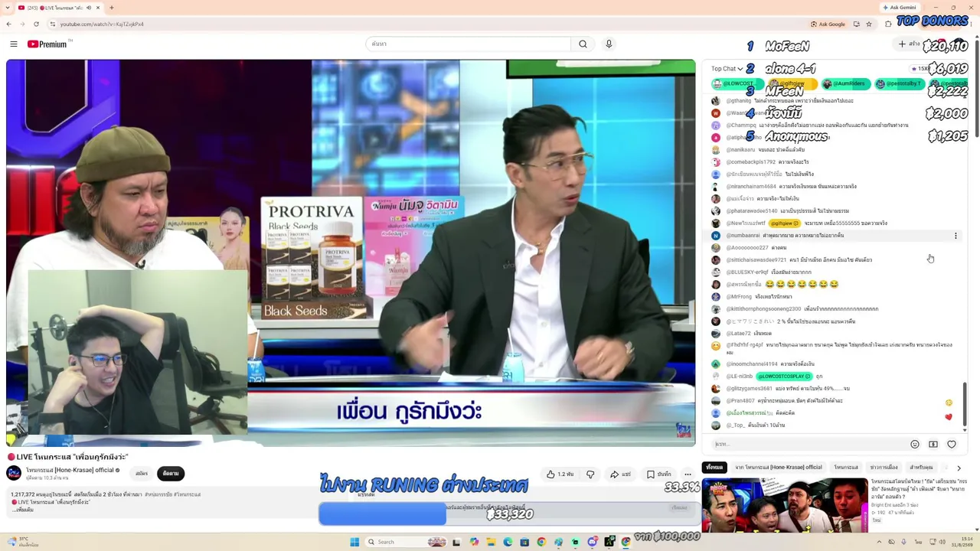Click the dark following/subscribed button
This screenshot has width=980, height=551.
point(171,474)
